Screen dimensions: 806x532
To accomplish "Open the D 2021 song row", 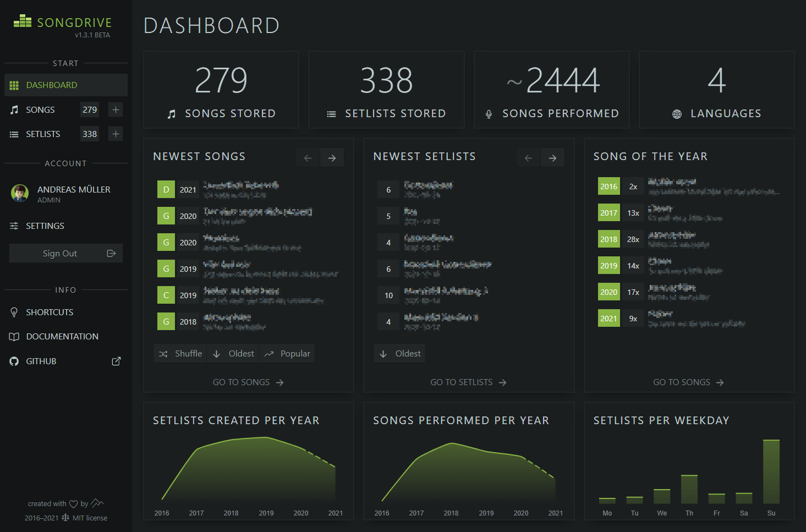I will point(248,189).
